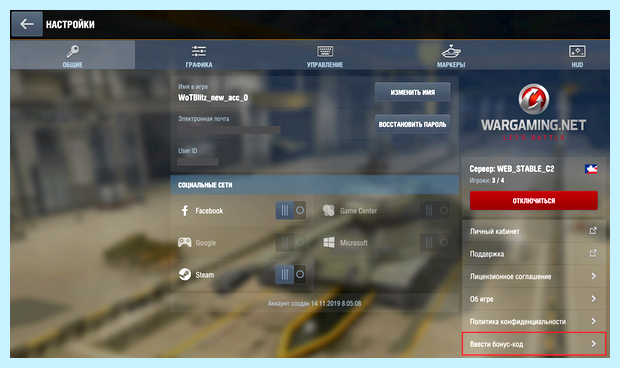
Task: Click the Wargaming.net logo
Action: [533, 112]
